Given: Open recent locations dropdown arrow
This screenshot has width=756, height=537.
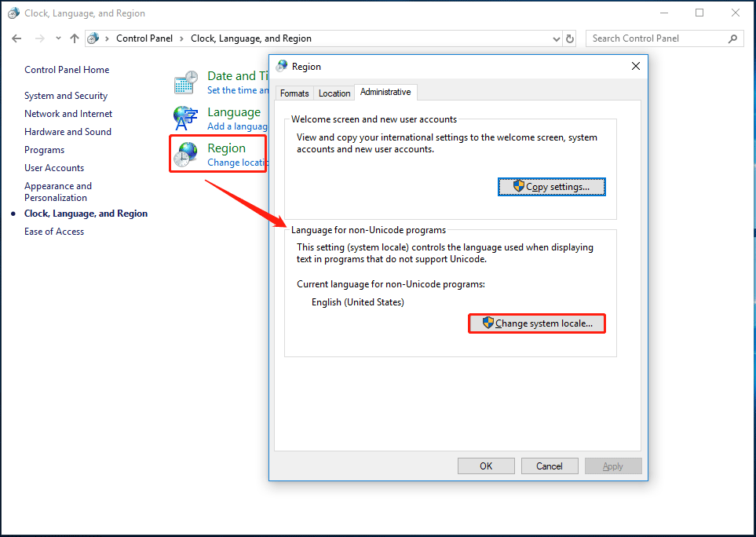Looking at the screenshot, I should coord(58,38).
